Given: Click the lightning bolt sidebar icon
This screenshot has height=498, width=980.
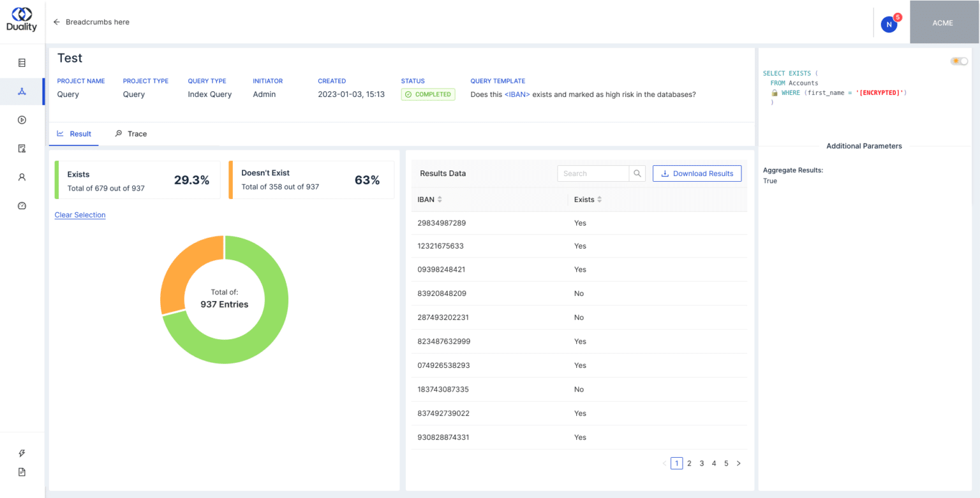Looking at the screenshot, I should (22, 453).
